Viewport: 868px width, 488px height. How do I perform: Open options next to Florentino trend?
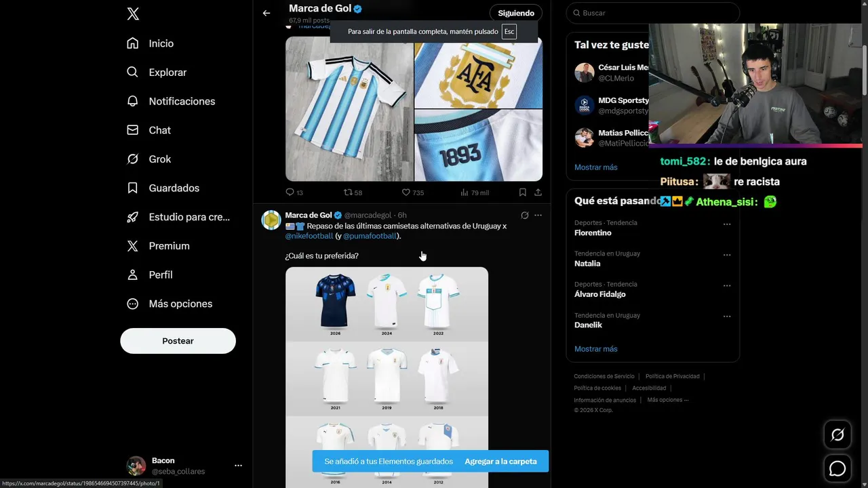727,224
